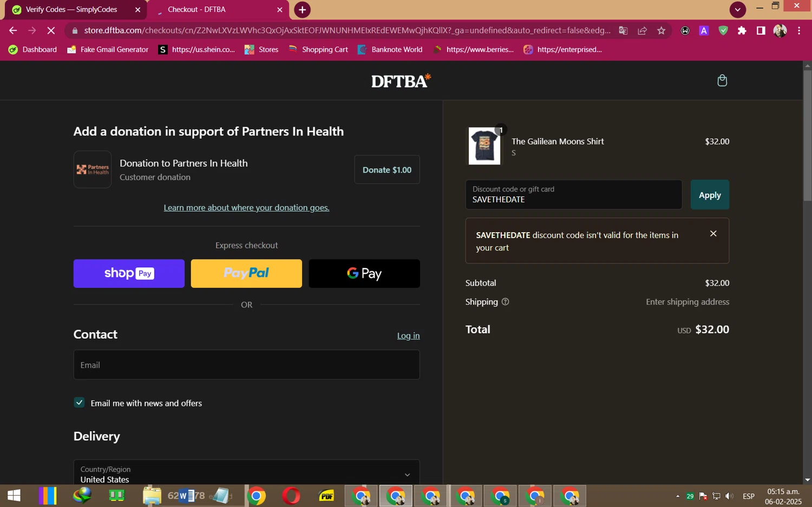The height and width of the screenshot is (507, 812).
Task: Click the shipping info question-mark icon
Action: click(x=505, y=302)
